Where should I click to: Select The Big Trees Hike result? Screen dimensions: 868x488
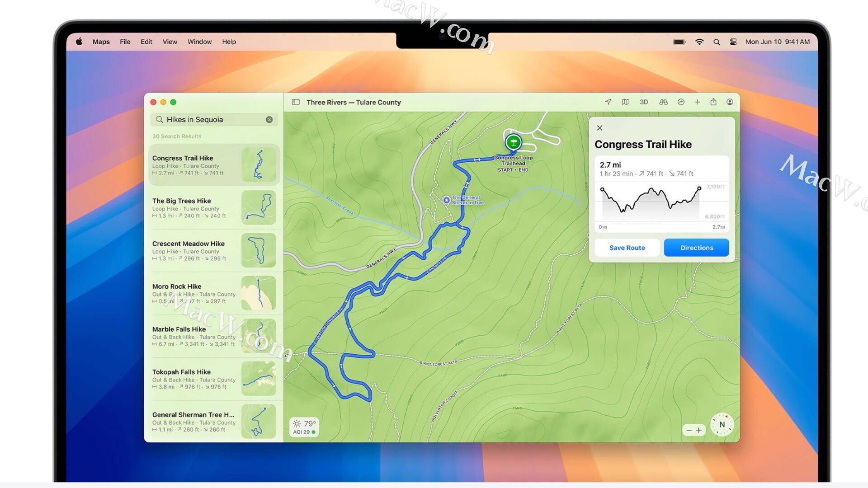click(x=214, y=208)
